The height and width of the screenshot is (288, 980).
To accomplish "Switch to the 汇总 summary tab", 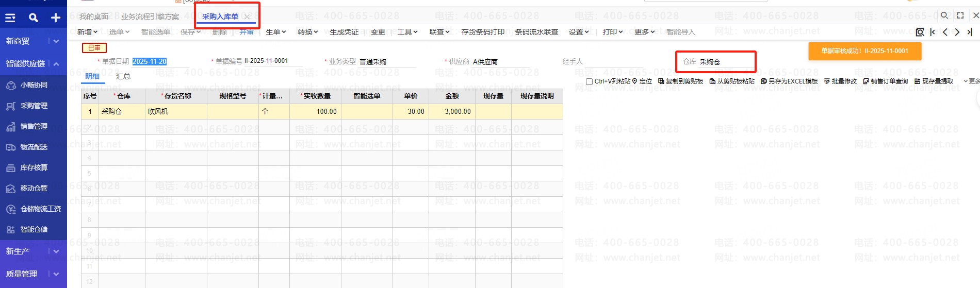I will [123, 76].
